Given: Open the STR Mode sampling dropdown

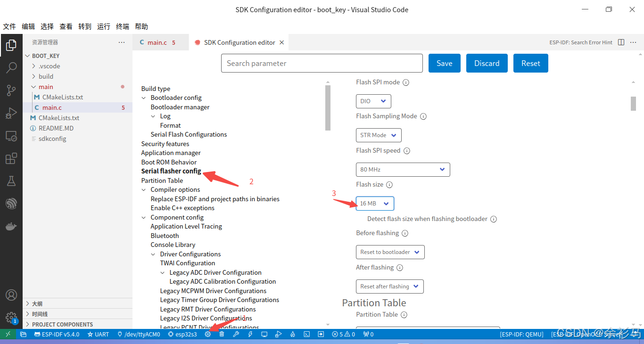Looking at the screenshot, I should point(379,135).
